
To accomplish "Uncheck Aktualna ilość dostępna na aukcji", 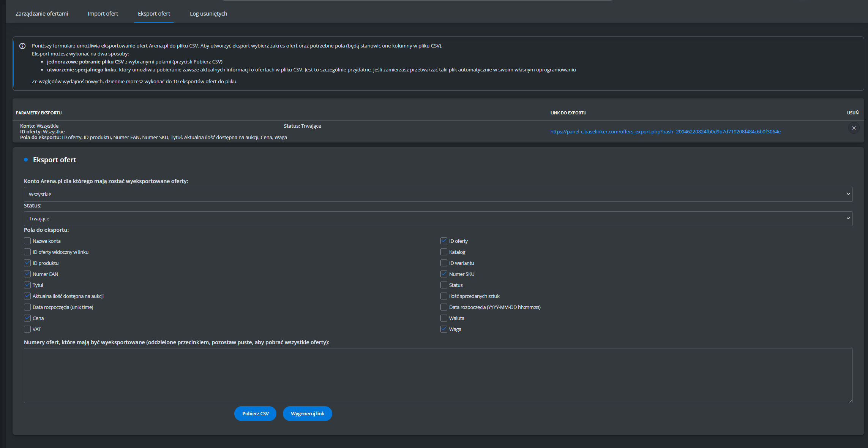I will [x=27, y=296].
